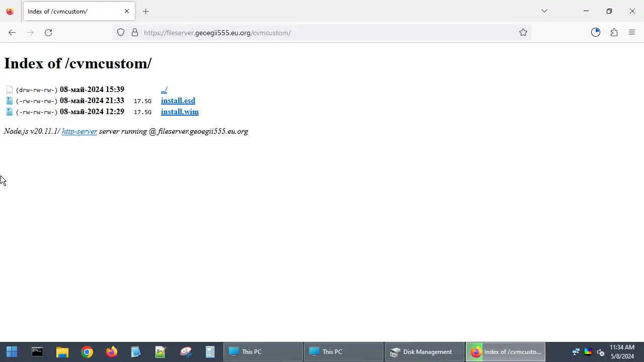
Task: Bookmark this page with the star
Action: 523,33
